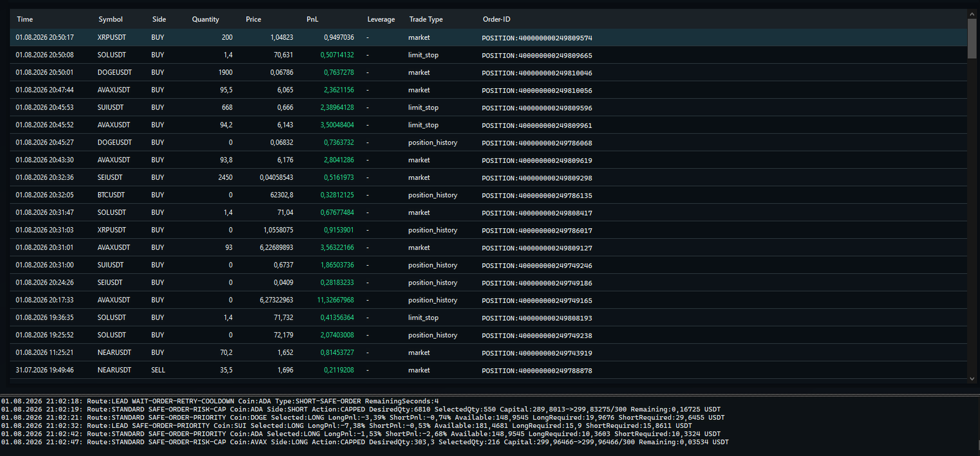Screen dimensions: 980x456
Task: Select quantity 2450 in SEIUSDT row
Action: tap(225, 178)
